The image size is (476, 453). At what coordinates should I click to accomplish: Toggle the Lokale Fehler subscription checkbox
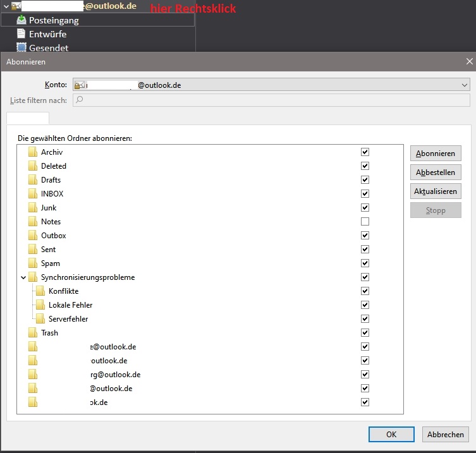pos(365,305)
